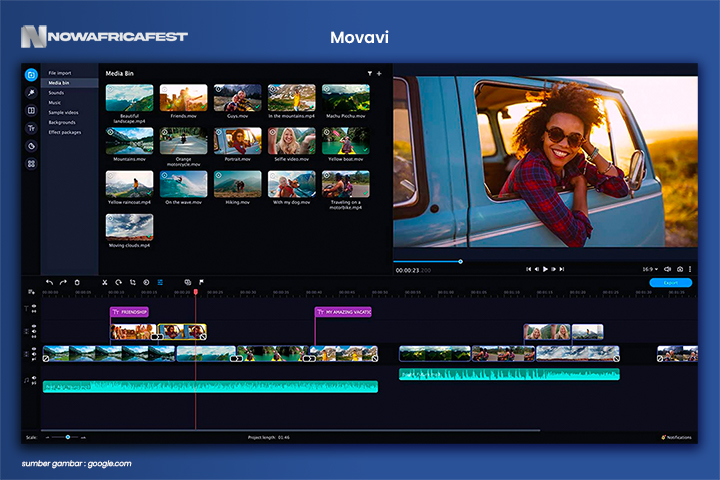
Task: Select Sounds in the side menu
Action: coord(56,93)
